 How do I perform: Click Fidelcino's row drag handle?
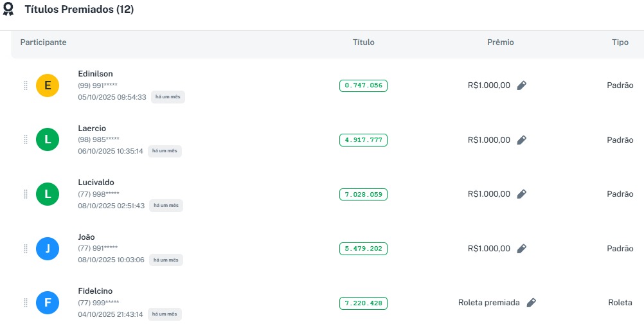click(26, 303)
